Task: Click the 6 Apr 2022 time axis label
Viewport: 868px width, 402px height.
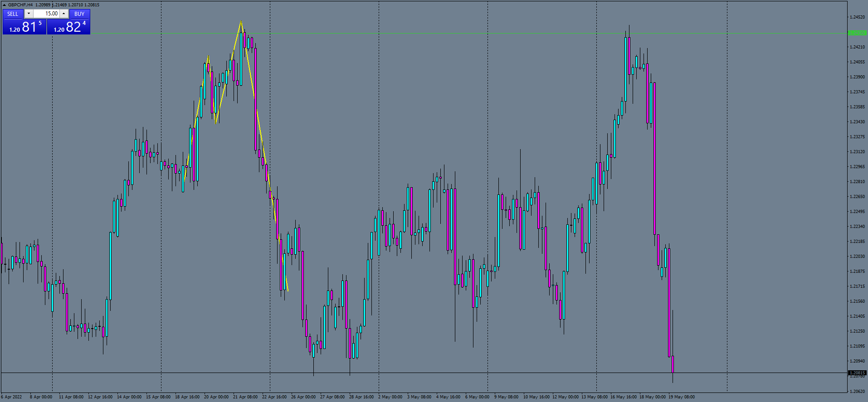Action: (x=11, y=397)
